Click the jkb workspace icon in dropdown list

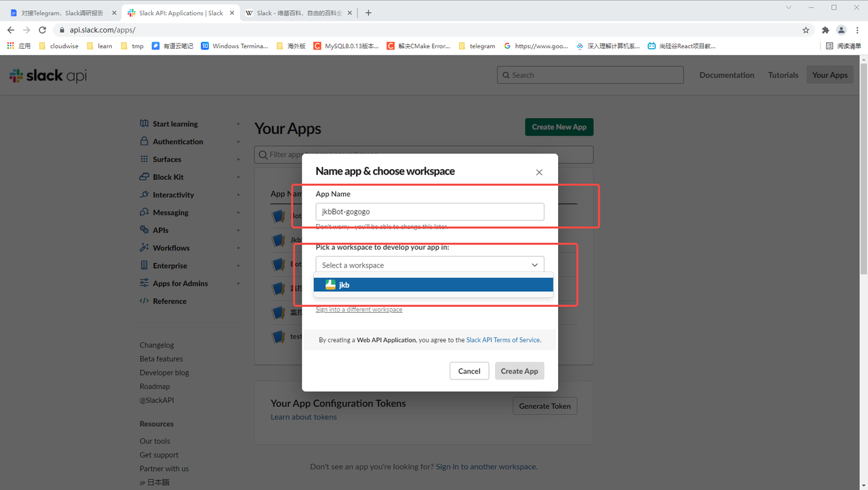click(x=330, y=285)
